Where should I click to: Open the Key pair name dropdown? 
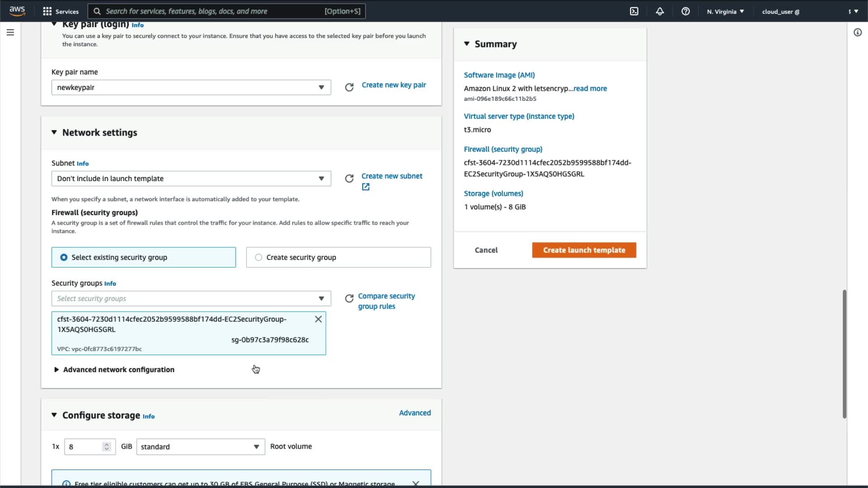pos(191,87)
